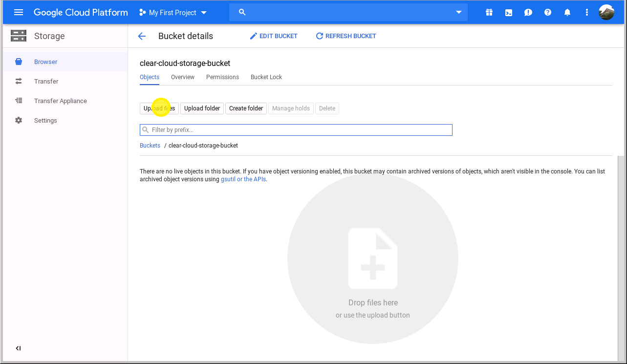
Task: Click the drop files add-file icon
Action: [373, 258]
